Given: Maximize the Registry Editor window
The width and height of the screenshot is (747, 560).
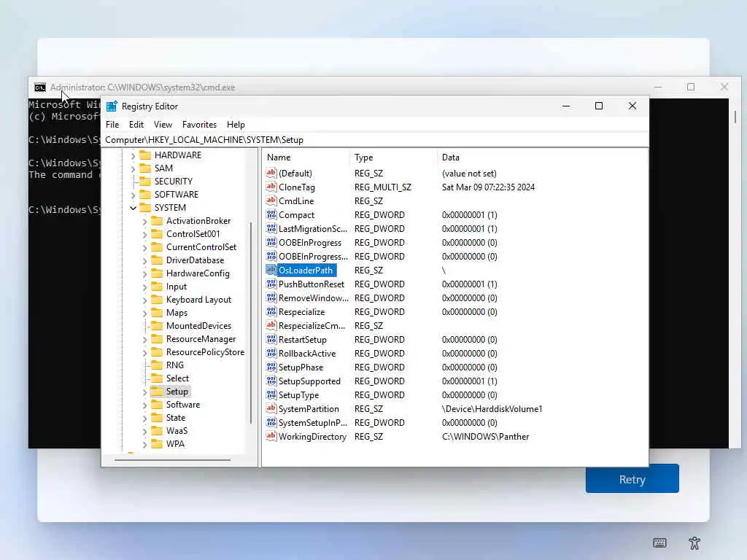Looking at the screenshot, I should click(599, 106).
